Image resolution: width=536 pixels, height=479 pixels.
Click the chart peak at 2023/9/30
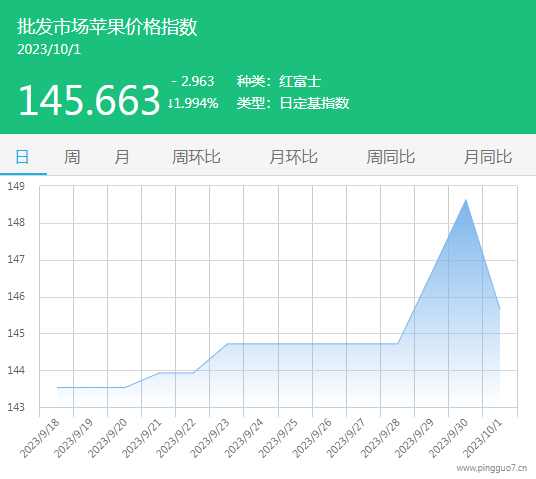pos(466,200)
